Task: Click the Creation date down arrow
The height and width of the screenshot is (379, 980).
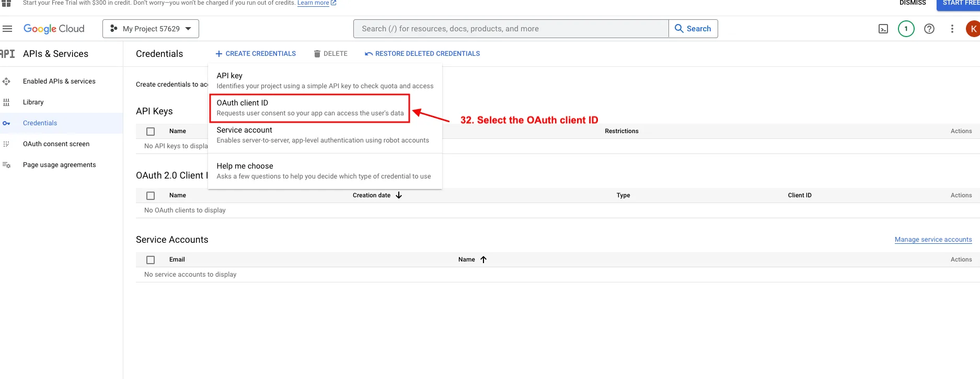Action: (399, 195)
